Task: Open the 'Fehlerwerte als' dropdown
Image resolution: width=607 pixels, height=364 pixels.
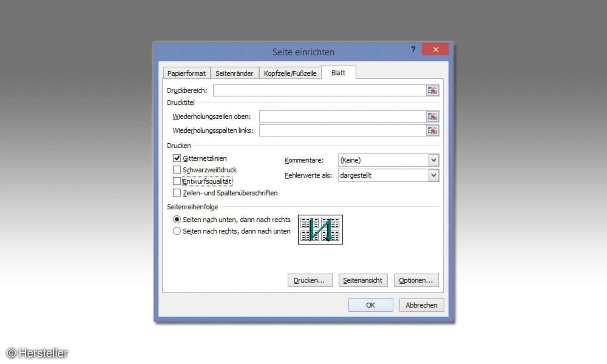Action: click(434, 175)
